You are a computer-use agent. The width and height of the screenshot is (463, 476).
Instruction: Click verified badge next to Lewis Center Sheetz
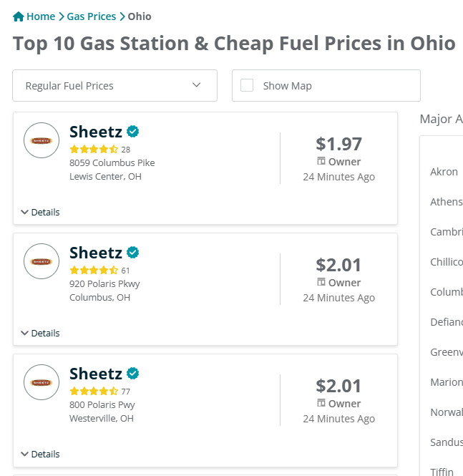[133, 131]
